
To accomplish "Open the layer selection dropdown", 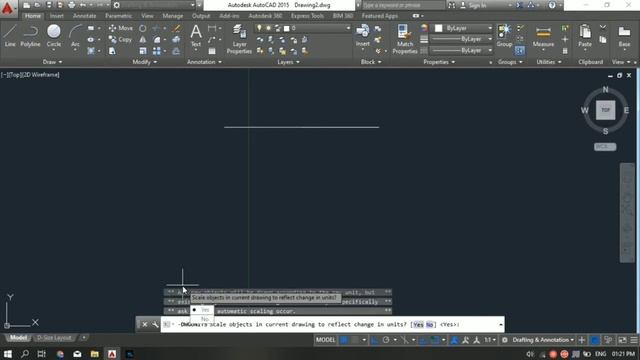I will tap(348, 28).
